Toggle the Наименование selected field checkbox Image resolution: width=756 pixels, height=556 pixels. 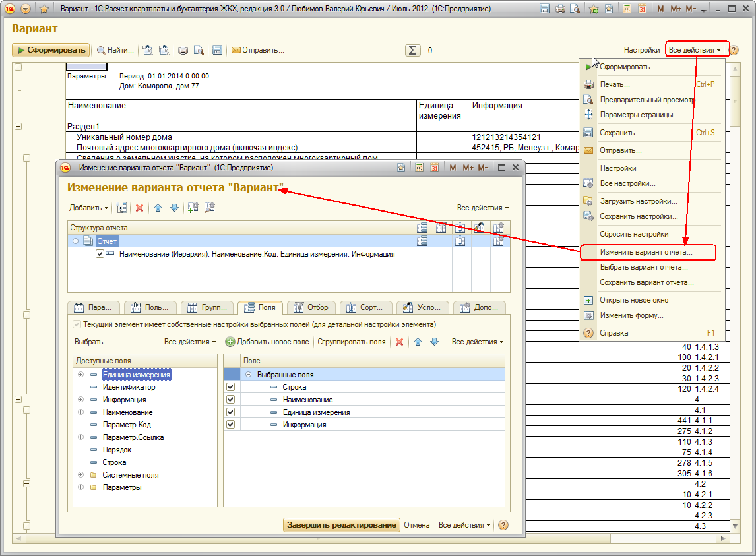[x=230, y=400]
